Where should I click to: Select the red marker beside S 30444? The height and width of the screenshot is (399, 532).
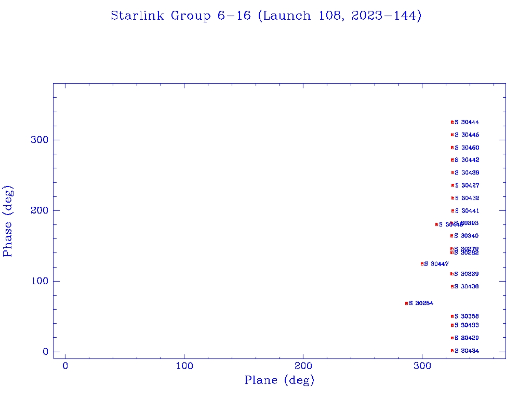click(453, 122)
